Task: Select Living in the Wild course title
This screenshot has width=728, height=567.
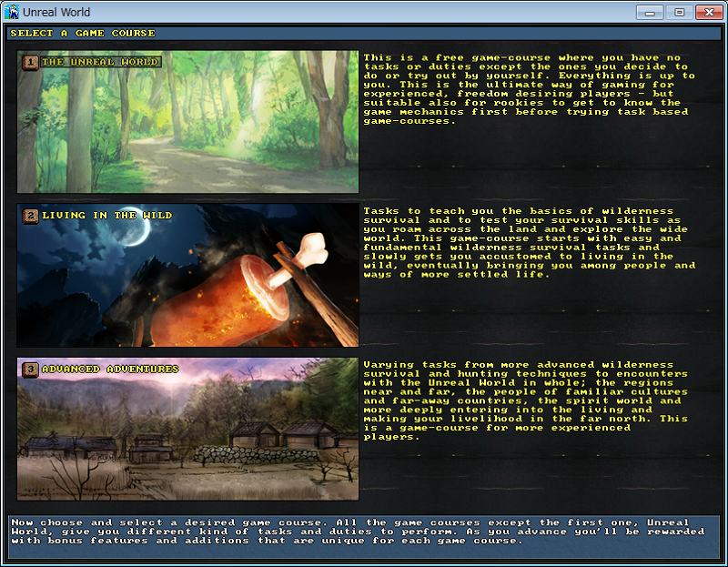Action: [x=106, y=215]
